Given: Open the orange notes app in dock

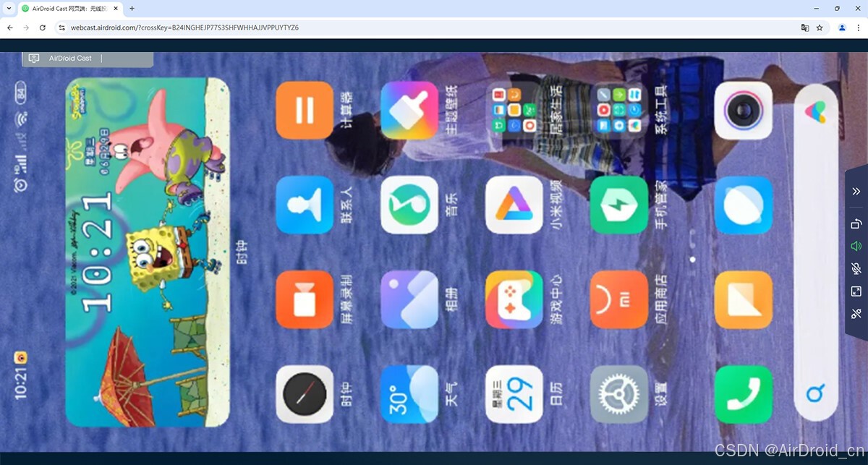Looking at the screenshot, I should tap(744, 299).
